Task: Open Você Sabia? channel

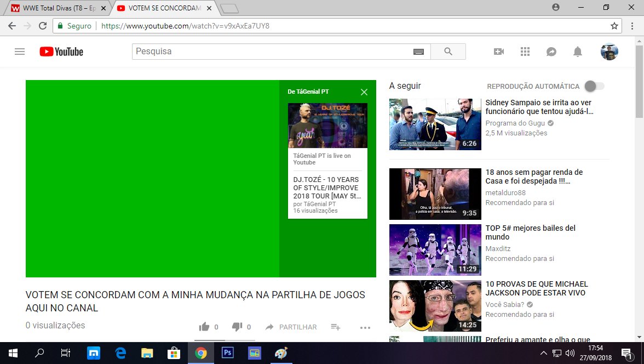Action: pyautogui.click(x=505, y=304)
